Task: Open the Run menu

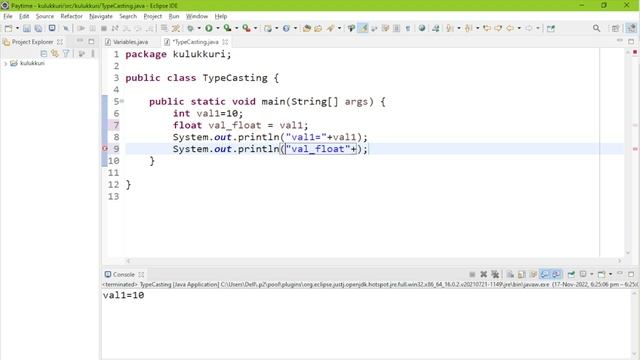Action: pyautogui.click(x=174, y=16)
